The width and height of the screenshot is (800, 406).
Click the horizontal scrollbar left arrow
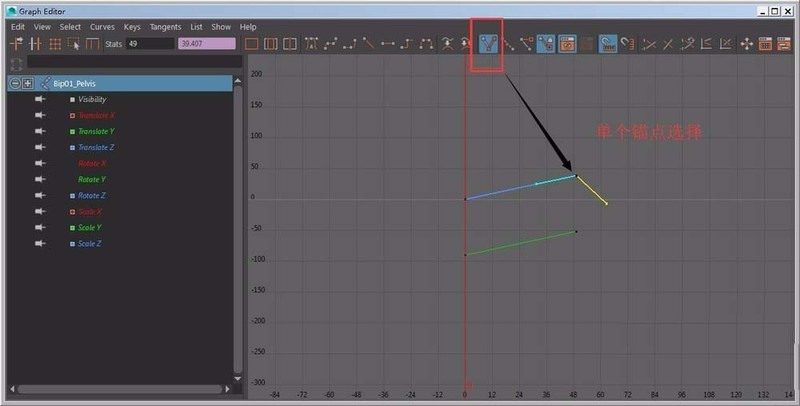pyautogui.click(x=12, y=389)
